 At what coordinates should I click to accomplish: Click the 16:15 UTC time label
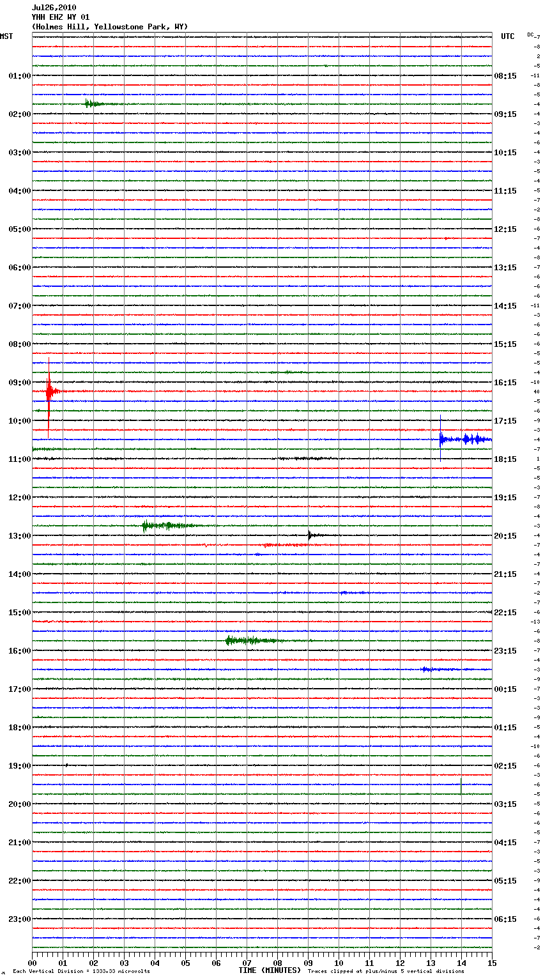click(x=505, y=382)
